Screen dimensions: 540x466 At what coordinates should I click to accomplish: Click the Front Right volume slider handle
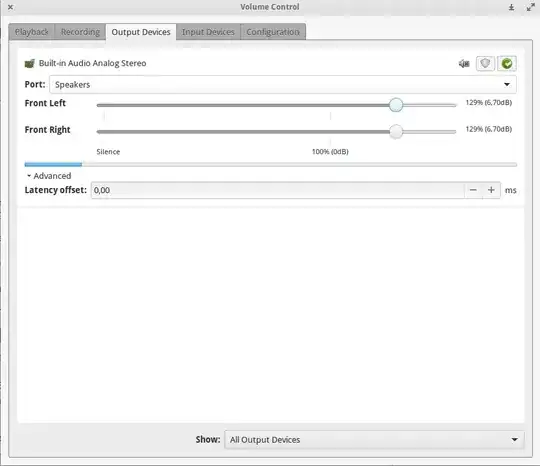pos(396,131)
